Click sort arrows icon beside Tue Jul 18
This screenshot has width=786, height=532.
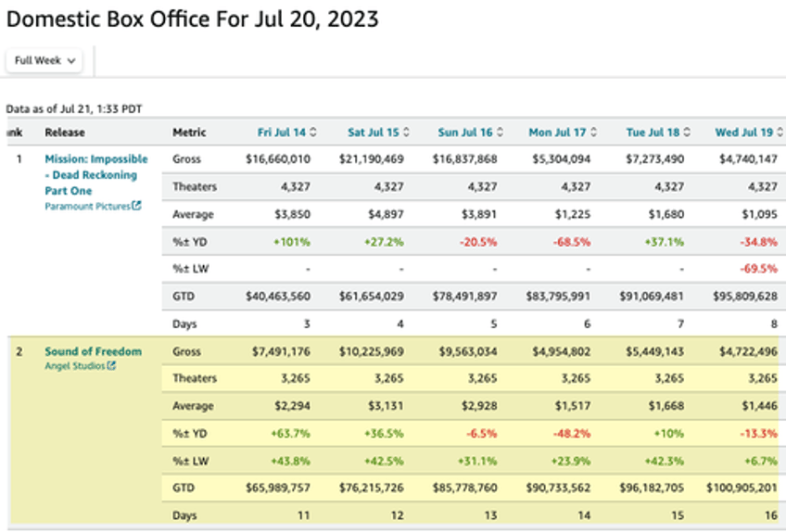click(686, 133)
